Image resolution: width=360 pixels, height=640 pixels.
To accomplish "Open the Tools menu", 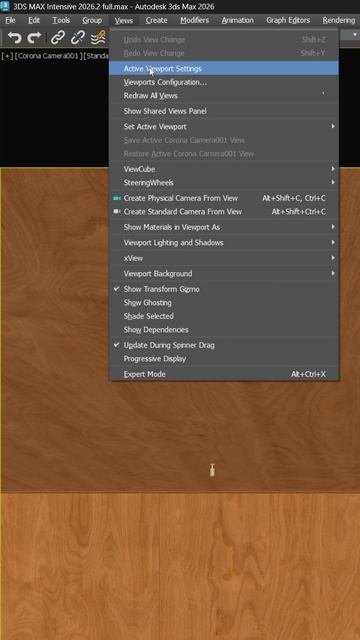I will click(x=61, y=20).
